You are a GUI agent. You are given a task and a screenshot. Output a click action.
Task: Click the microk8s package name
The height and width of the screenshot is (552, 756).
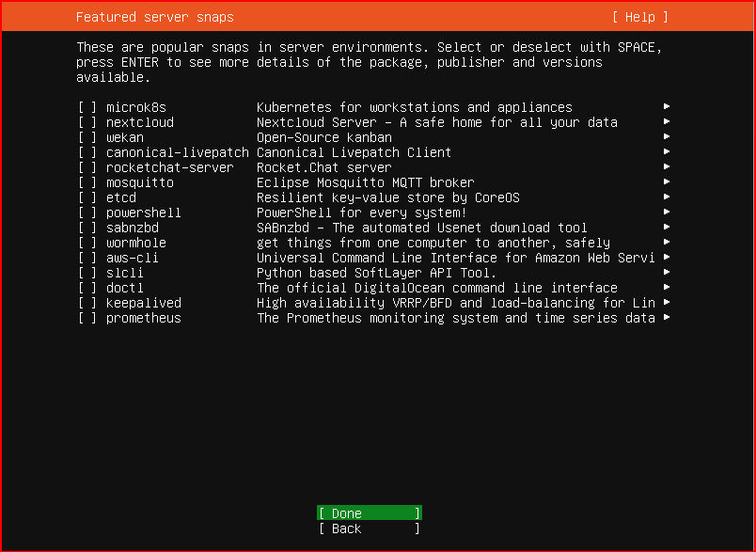136,107
